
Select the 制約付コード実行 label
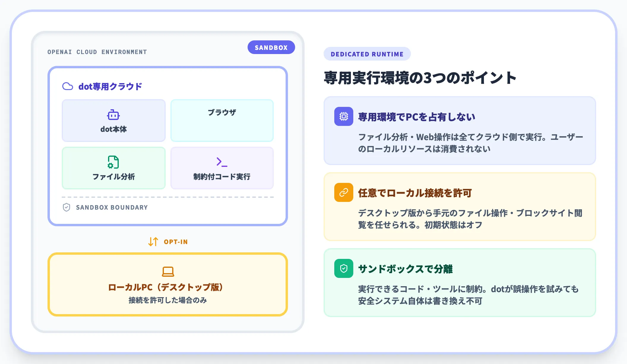click(222, 177)
